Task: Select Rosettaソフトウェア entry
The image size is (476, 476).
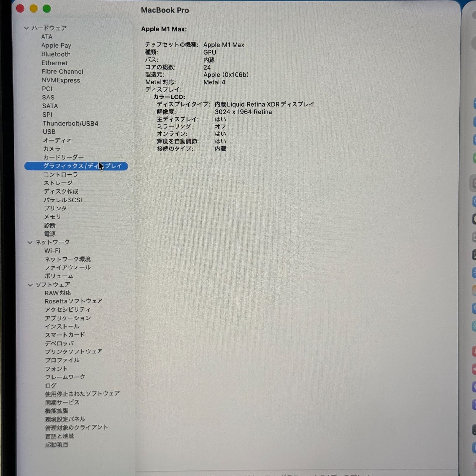Action: (74, 301)
